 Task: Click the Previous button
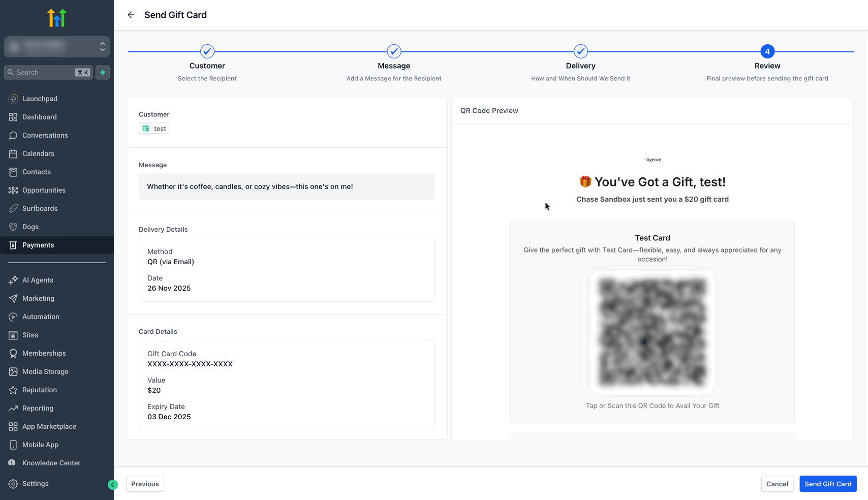tap(145, 484)
